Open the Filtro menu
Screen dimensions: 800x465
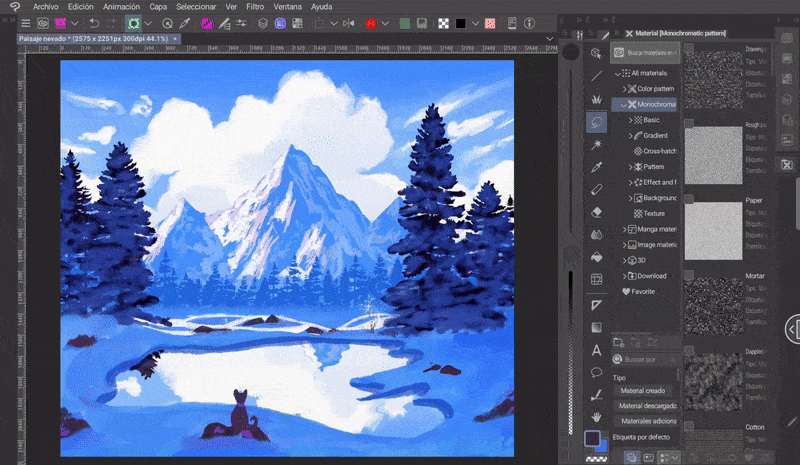[x=255, y=7]
